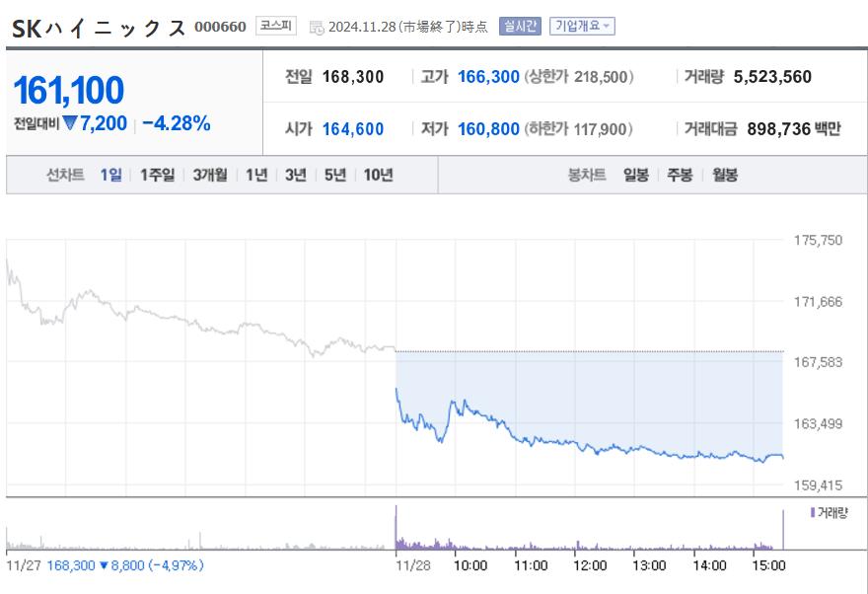Switch line chart to 1주일
The height and width of the screenshot is (594, 868).
tap(157, 175)
